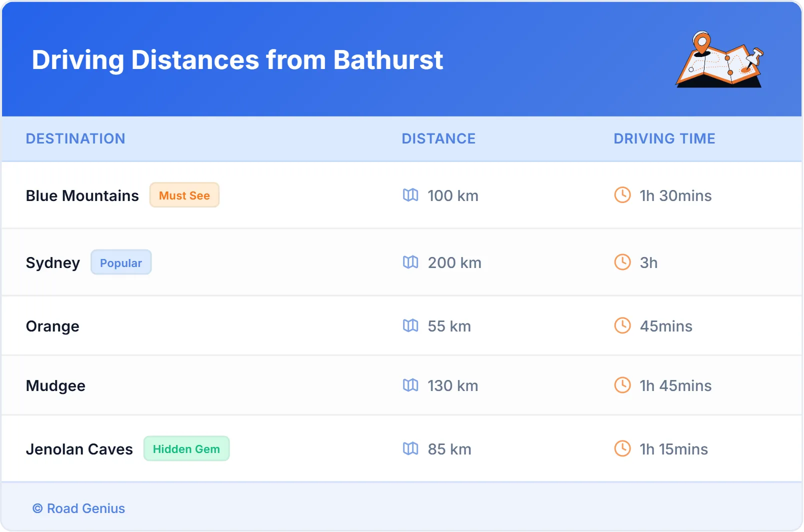The image size is (804, 532).
Task: Click the Must See badge
Action: tap(184, 195)
